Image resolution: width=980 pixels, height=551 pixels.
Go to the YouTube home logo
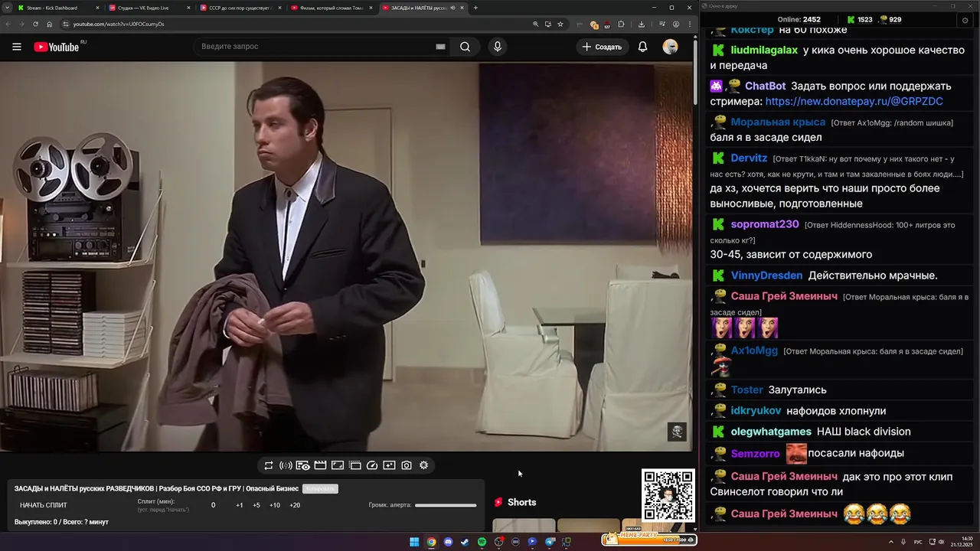coord(57,47)
